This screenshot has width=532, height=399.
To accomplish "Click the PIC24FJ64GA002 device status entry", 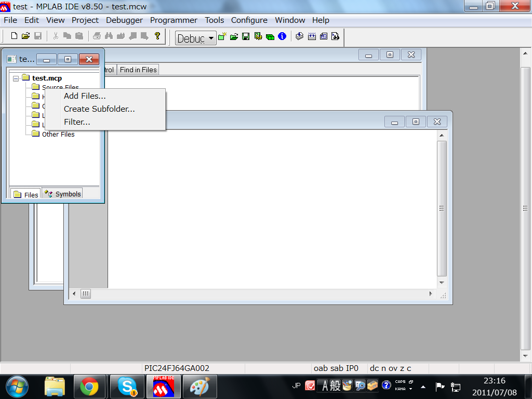I will [177, 368].
